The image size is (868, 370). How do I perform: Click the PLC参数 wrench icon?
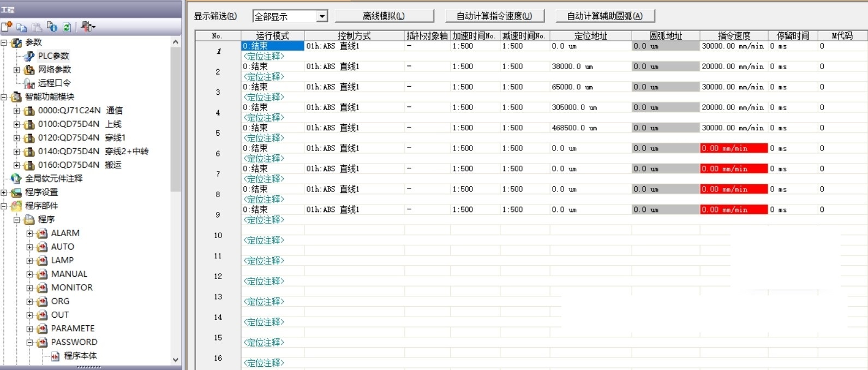(x=29, y=56)
